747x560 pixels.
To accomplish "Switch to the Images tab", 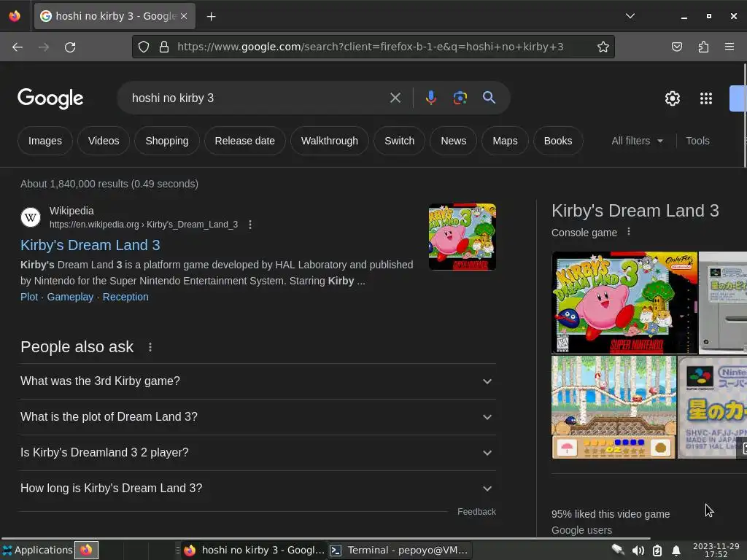I will (x=44, y=141).
